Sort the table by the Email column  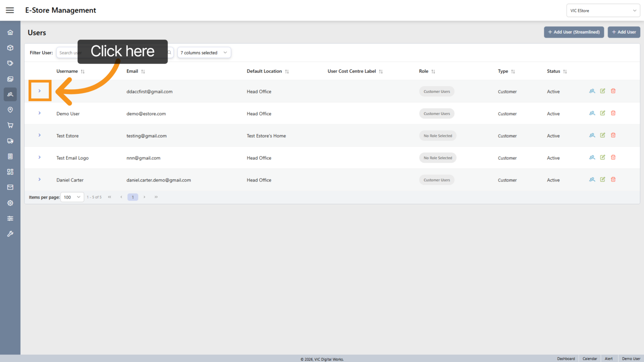[x=143, y=71]
